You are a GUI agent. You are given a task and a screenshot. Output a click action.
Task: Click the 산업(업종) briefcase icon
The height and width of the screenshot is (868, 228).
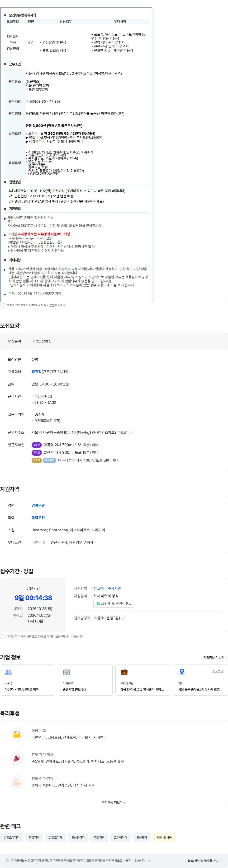pos(124,672)
